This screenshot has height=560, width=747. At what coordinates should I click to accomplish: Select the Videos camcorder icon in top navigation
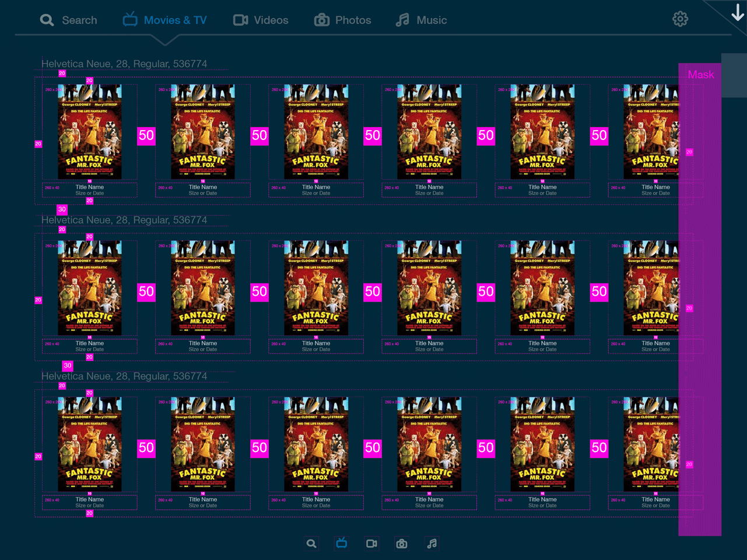[240, 19]
